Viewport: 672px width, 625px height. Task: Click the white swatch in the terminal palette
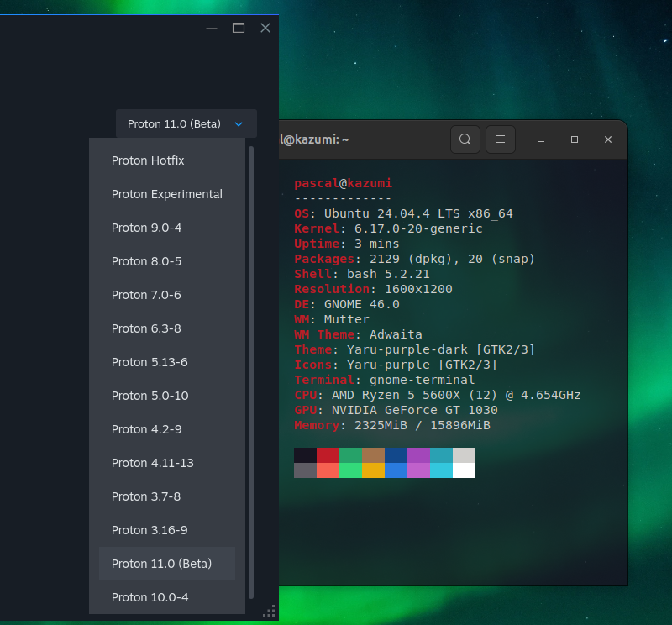(467, 470)
